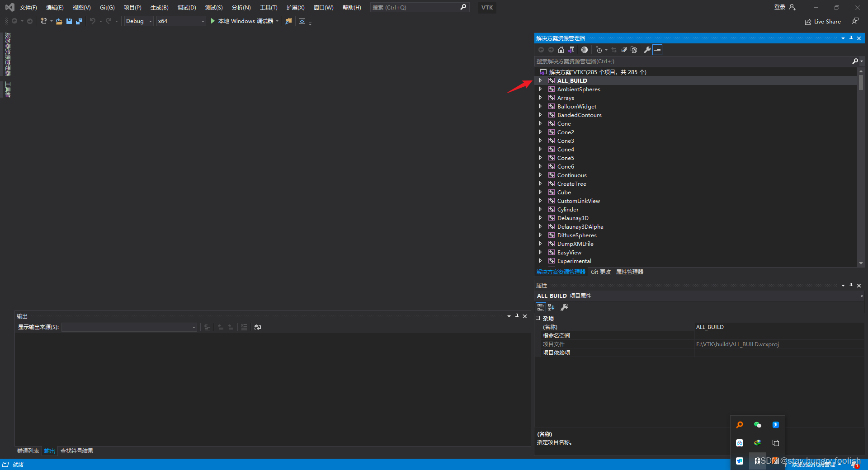This screenshot has width=868, height=470.
Task: Switch between solutions and folder views icon
Action: click(x=571, y=50)
